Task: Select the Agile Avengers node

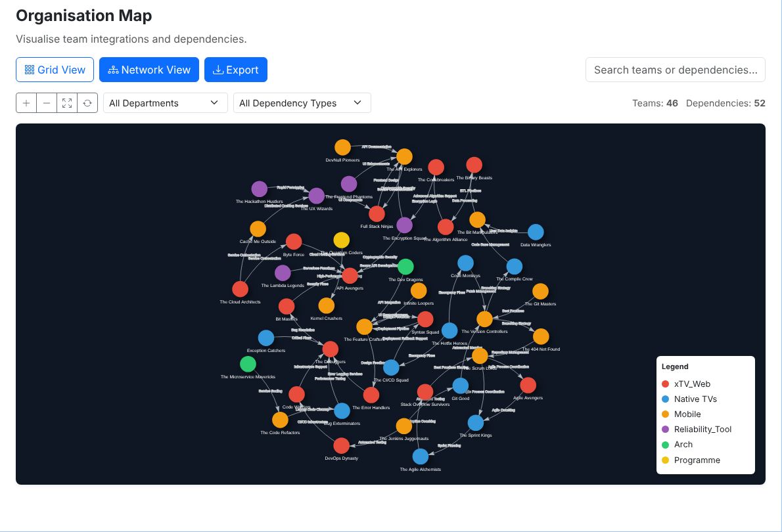Action: pyautogui.click(x=528, y=386)
